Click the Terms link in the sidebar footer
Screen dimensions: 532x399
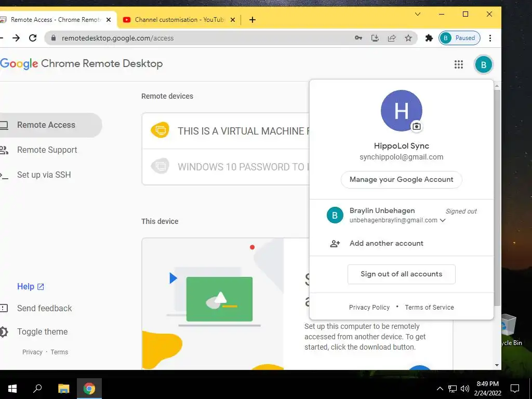point(59,352)
